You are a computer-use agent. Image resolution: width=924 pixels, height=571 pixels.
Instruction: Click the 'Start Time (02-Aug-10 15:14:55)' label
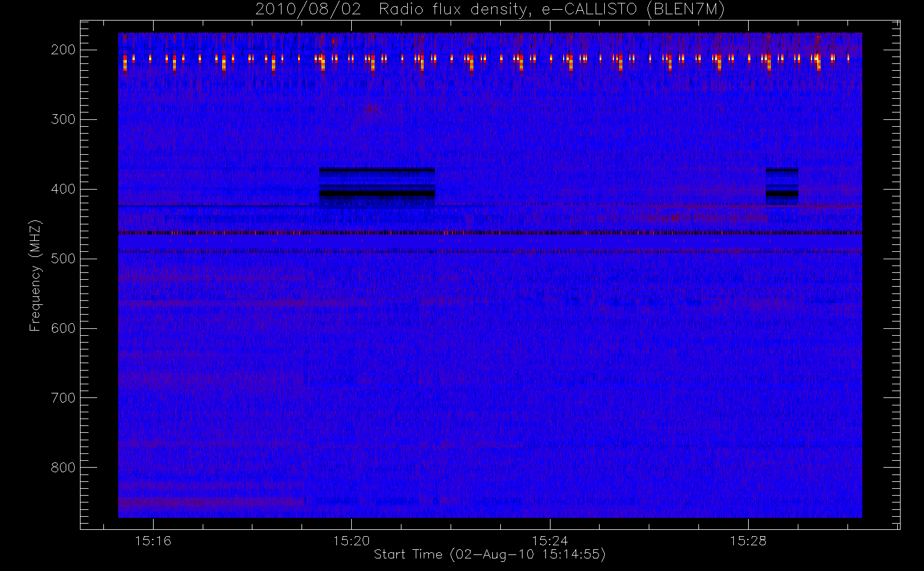tap(489, 554)
